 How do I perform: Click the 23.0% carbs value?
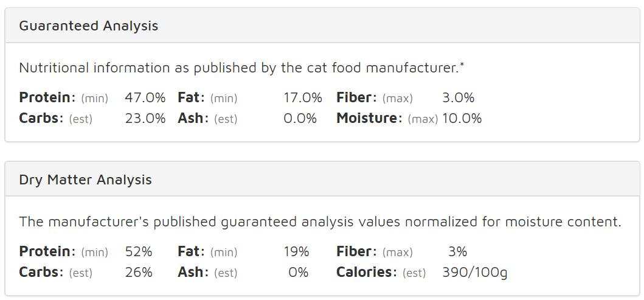tap(145, 118)
